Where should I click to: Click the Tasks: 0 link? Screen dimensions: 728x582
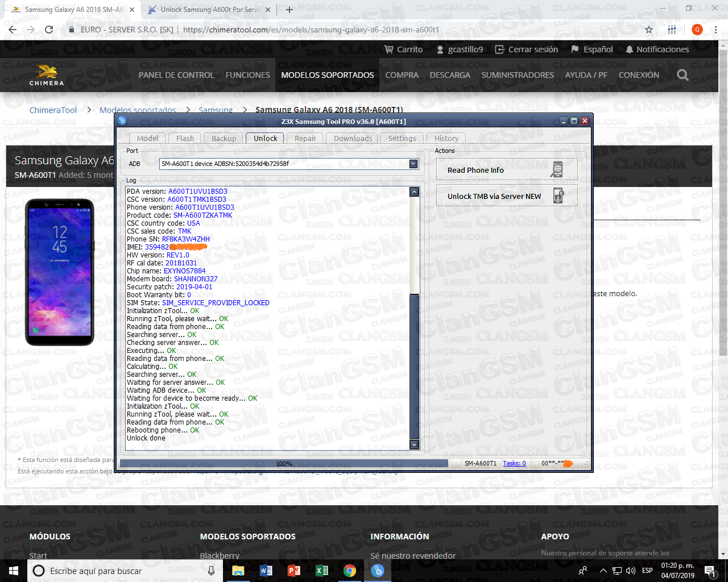(x=514, y=463)
